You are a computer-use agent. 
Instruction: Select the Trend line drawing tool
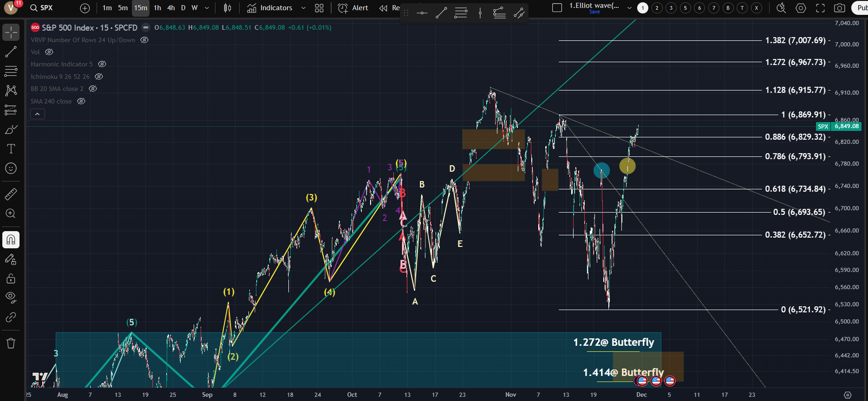pyautogui.click(x=11, y=52)
